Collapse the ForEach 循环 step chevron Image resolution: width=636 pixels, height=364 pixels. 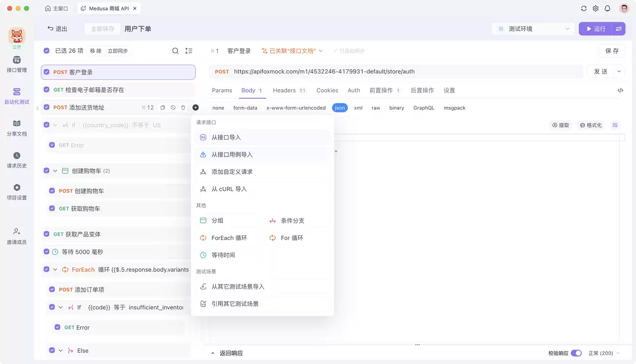click(x=55, y=270)
